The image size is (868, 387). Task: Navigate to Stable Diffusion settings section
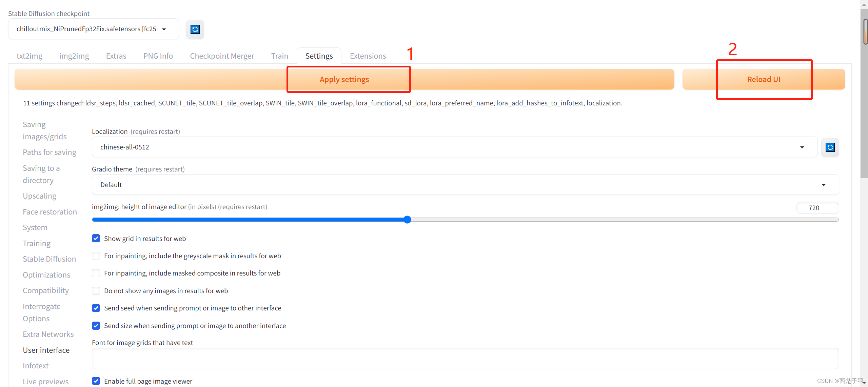click(x=49, y=259)
